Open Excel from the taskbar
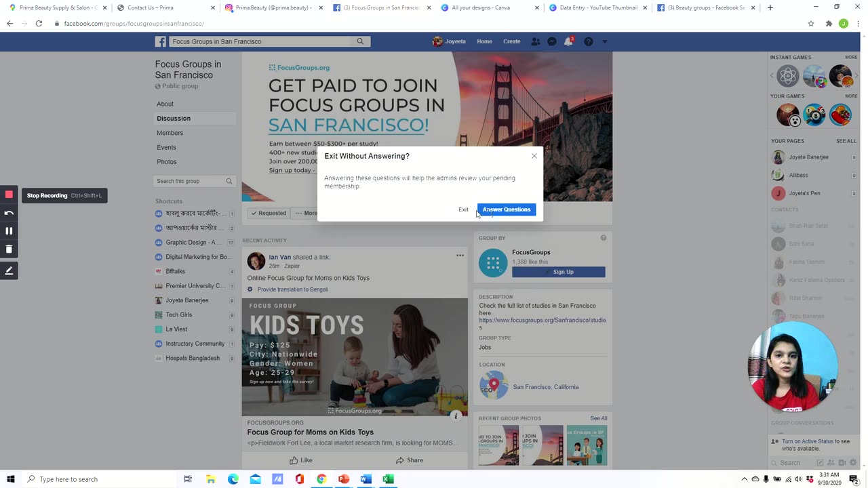The image size is (868, 488). 388,479
